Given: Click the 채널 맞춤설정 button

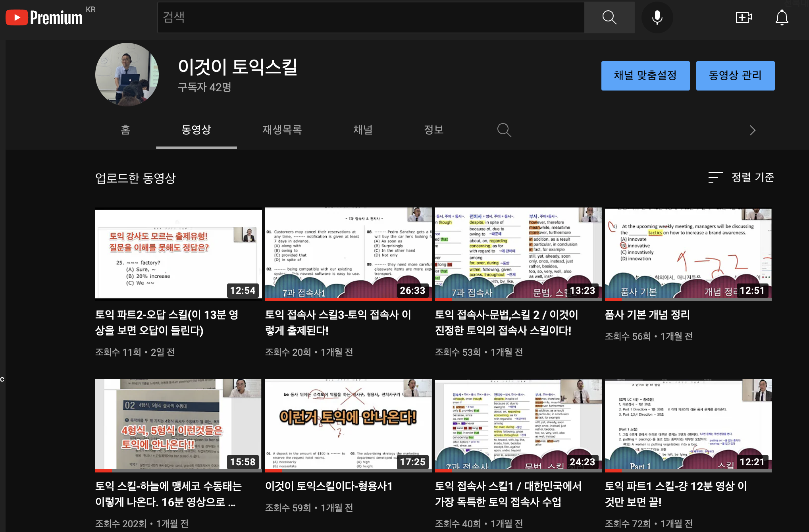Looking at the screenshot, I should pyautogui.click(x=645, y=75).
